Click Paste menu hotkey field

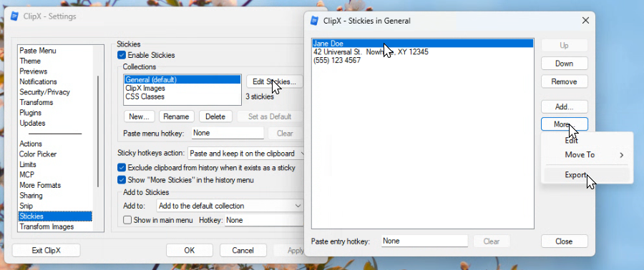[228, 133]
